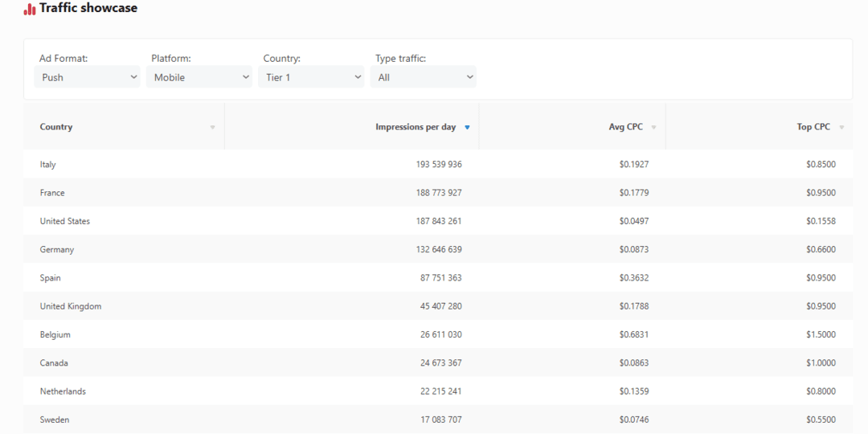Sort by Impressions per day header
868x434 pixels.
coord(415,127)
